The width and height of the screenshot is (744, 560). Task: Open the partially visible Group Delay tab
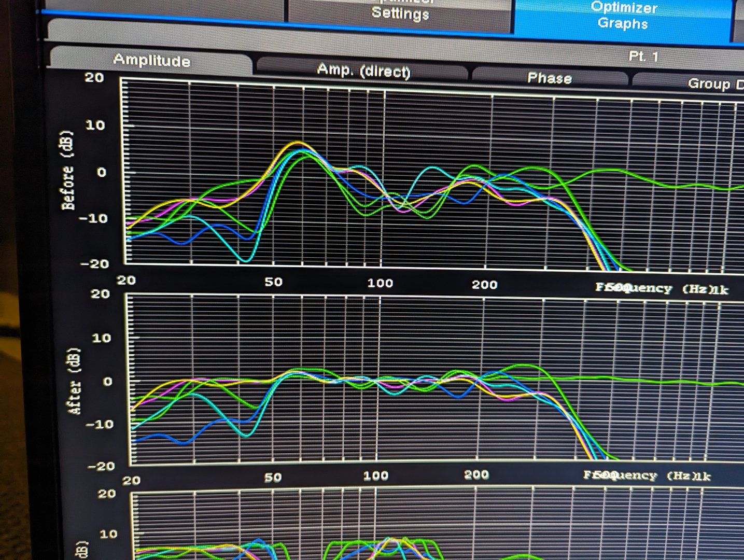tap(689, 84)
